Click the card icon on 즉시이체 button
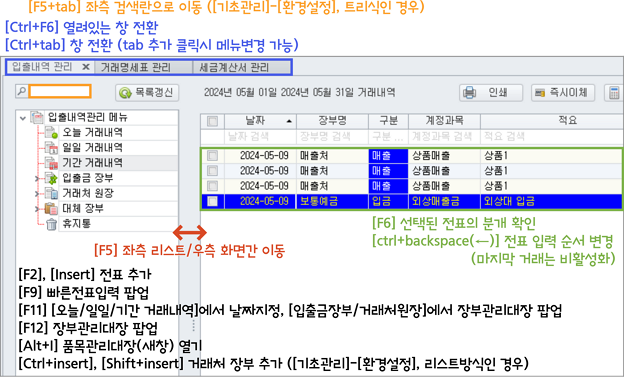624x377 pixels. 540,93
